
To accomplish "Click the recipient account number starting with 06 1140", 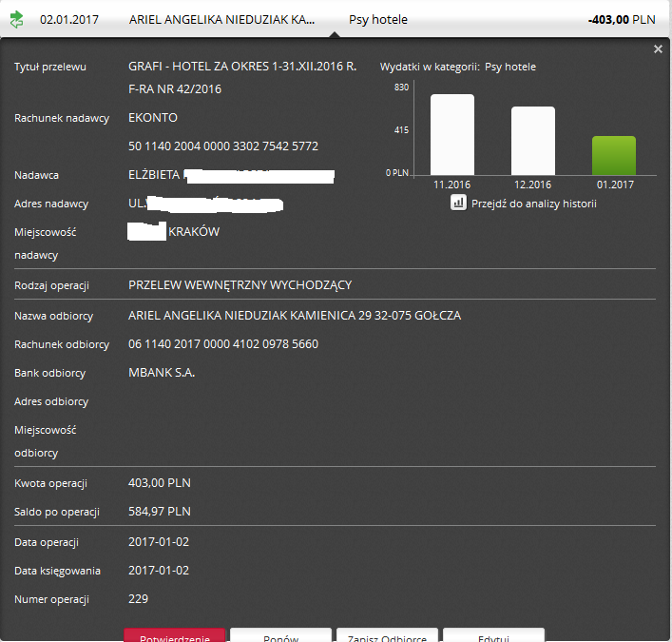I will click(223, 344).
